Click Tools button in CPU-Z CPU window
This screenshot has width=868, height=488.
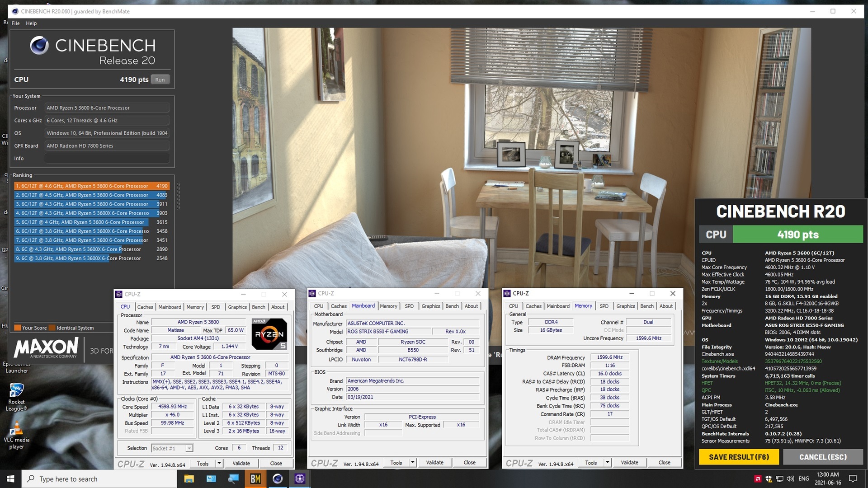click(x=203, y=463)
